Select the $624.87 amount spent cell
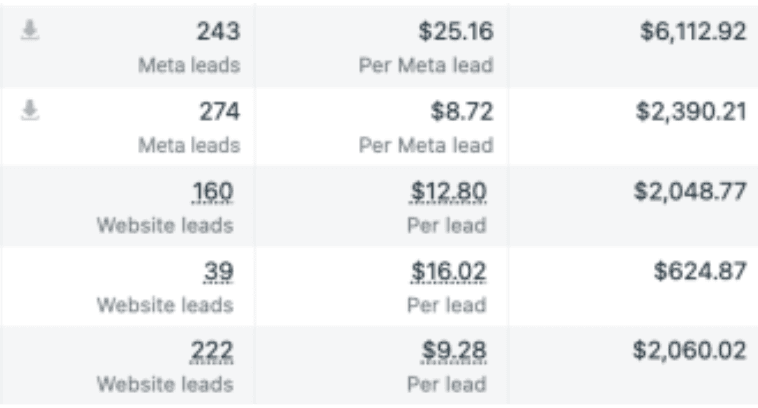 pos(703,271)
